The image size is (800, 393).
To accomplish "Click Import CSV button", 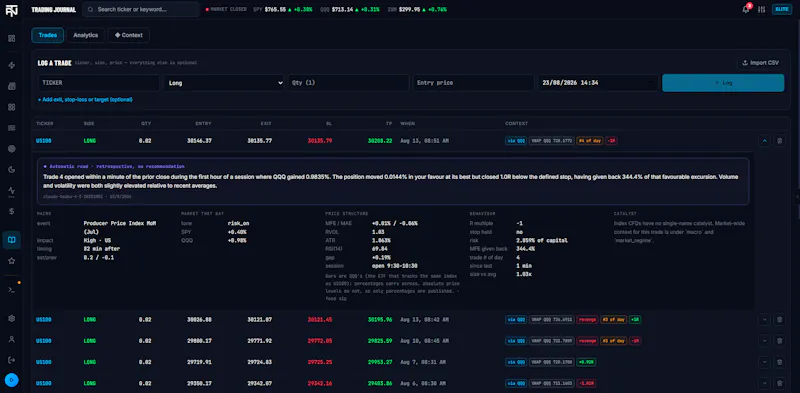I will 760,63.
